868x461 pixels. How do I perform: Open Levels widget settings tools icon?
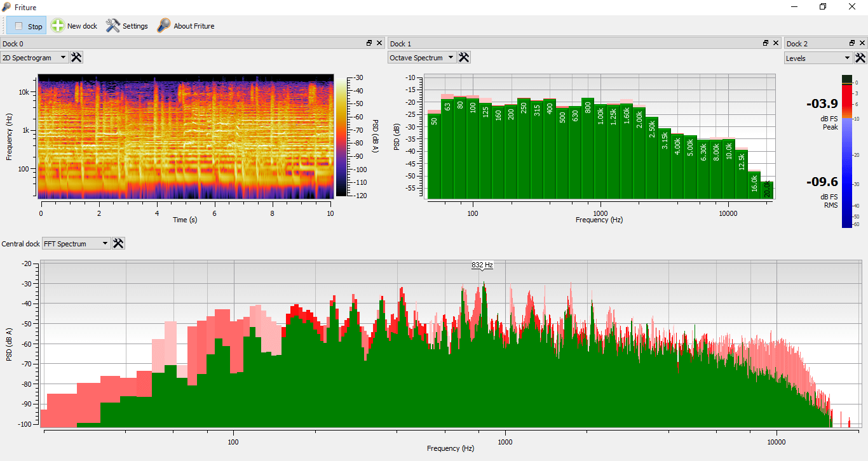click(x=860, y=58)
